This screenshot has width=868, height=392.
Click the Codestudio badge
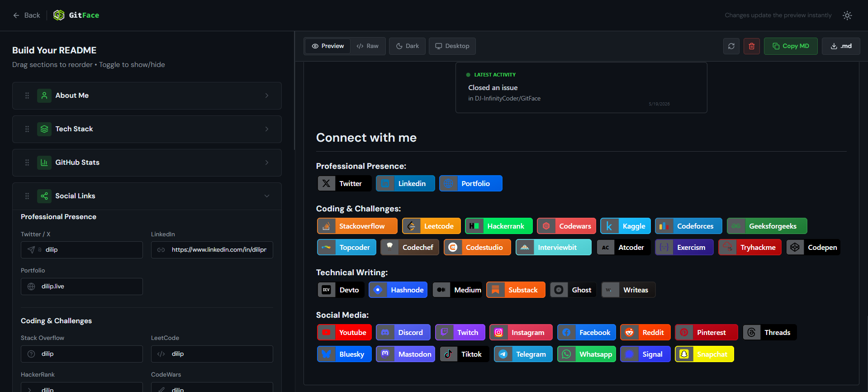477,247
